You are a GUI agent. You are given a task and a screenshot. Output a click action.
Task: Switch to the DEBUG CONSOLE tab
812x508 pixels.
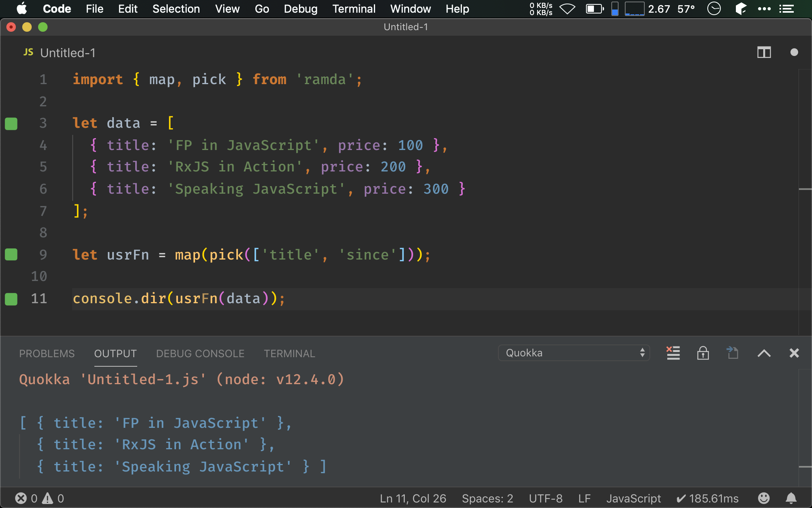click(200, 354)
